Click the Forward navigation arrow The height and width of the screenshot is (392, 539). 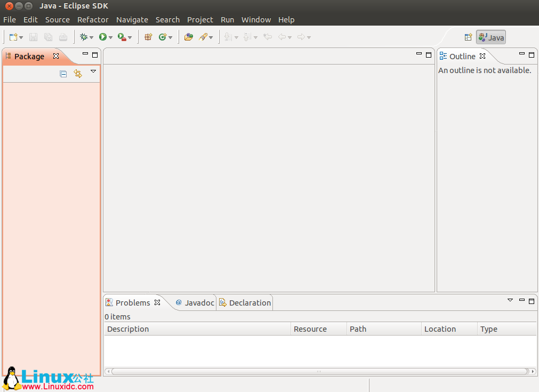click(301, 37)
